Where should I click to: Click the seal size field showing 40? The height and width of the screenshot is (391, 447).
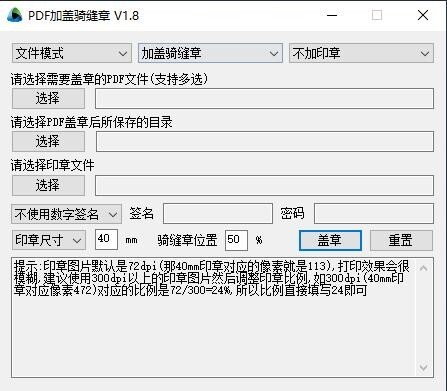[x=106, y=239]
